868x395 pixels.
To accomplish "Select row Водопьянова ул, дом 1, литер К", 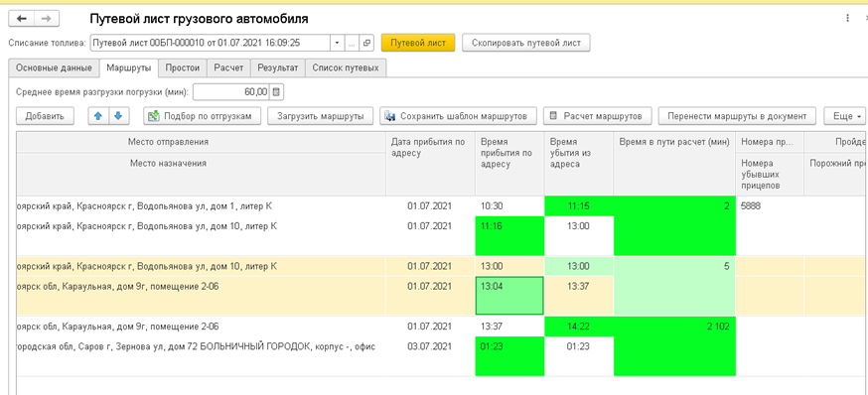I will point(201,206).
